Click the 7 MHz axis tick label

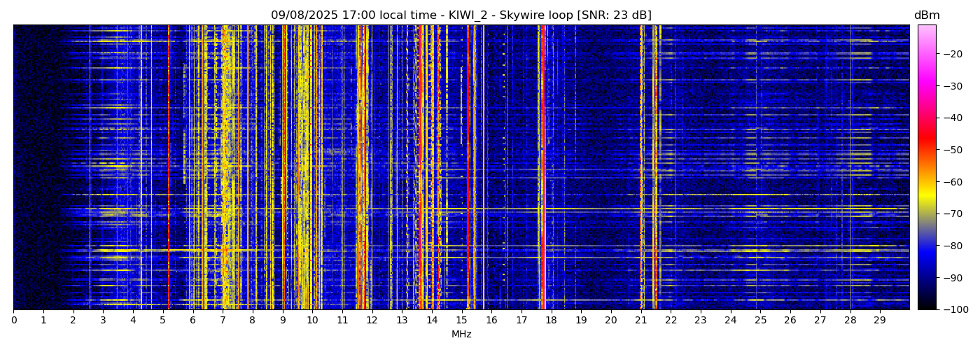(223, 320)
